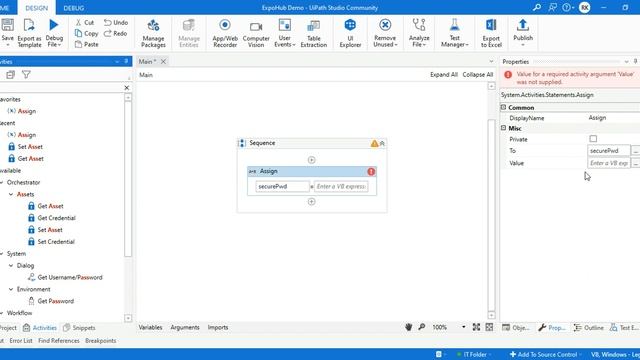This screenshot has width=640, height=360.
Task: Click Expand All in designer
Action: pos(444,75)
